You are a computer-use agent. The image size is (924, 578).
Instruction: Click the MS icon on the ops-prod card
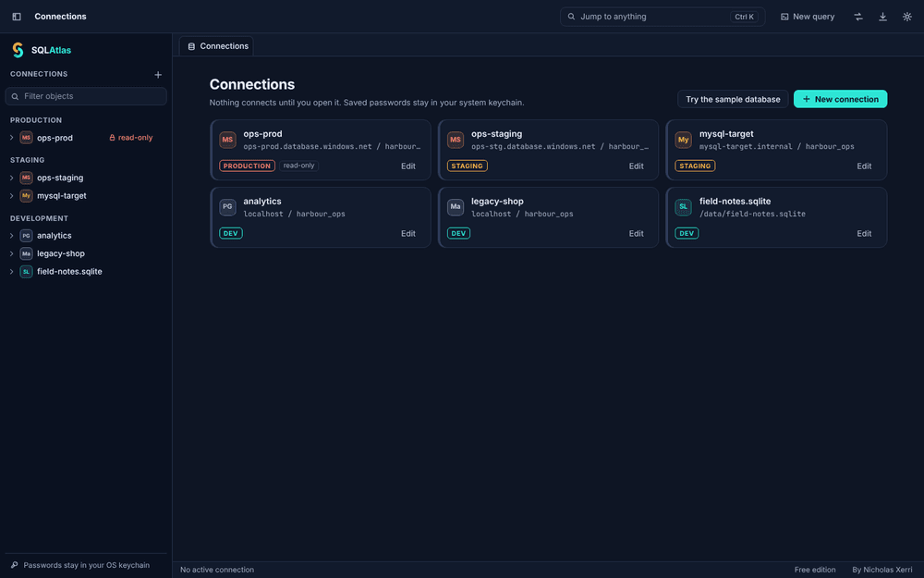pos(227,140)
